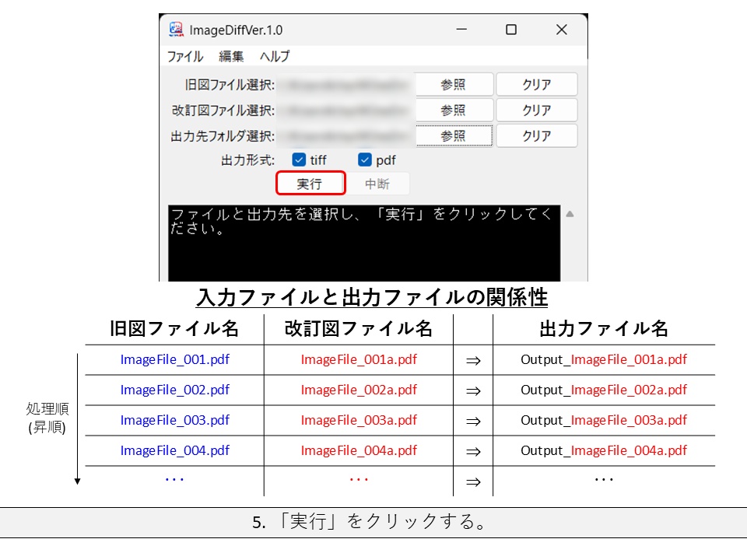Click the ImageDiff application icon in the title bar
This screenshot has height=560, width=747.
[x=177, y=29]
